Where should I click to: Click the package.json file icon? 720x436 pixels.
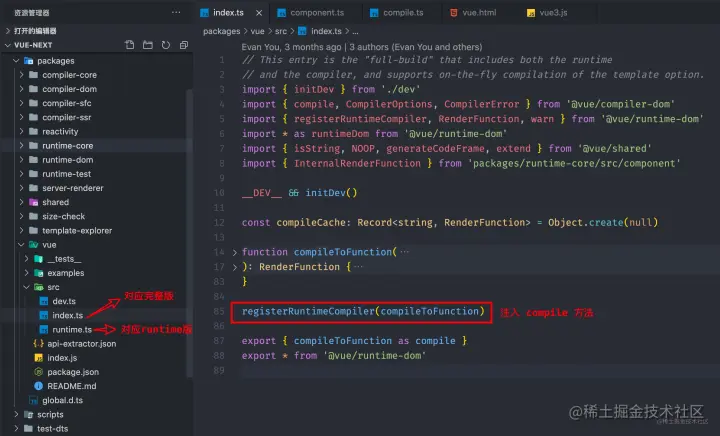(x=39, y=372)
